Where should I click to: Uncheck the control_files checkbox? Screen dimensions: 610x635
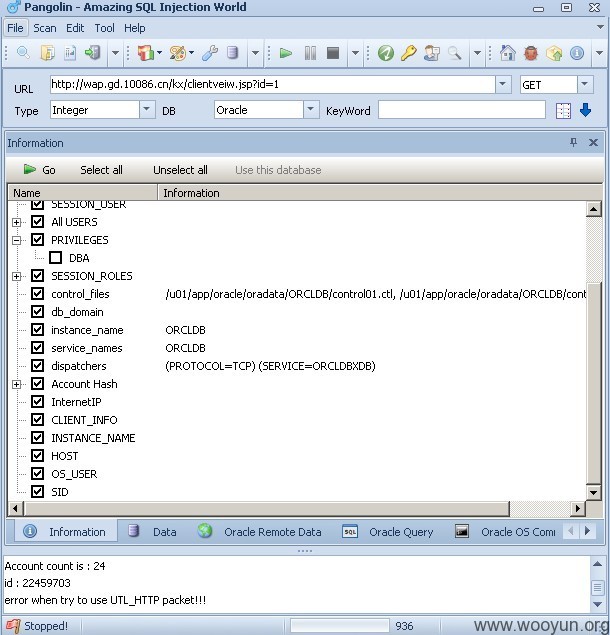38,293
